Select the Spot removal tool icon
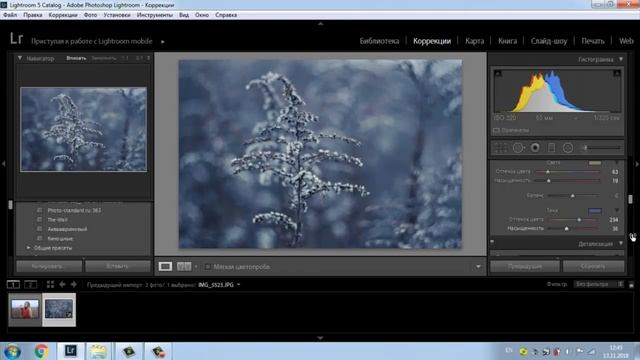The width and height of the screenshot is (640, 360). [518, 148]
